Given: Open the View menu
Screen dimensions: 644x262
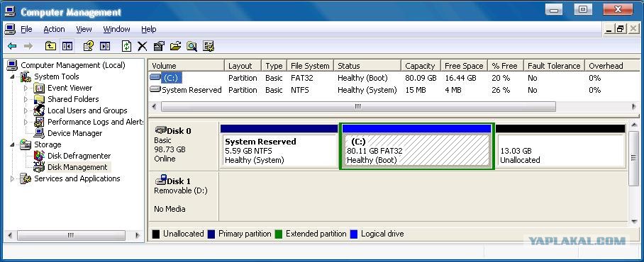Looking at the screenshot, I should (x=84, y=29).
